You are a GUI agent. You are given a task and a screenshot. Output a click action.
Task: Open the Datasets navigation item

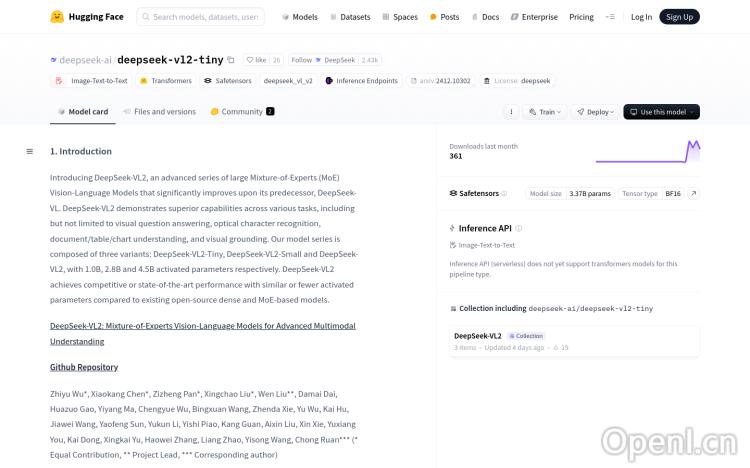tap(349, 17)
